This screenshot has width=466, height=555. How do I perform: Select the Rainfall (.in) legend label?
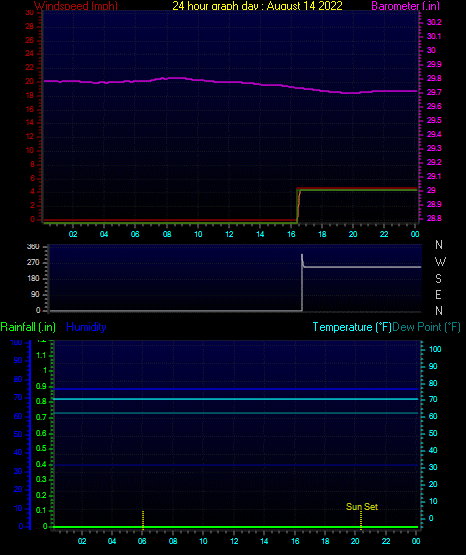pyautogui.click(x=28, y=327)
